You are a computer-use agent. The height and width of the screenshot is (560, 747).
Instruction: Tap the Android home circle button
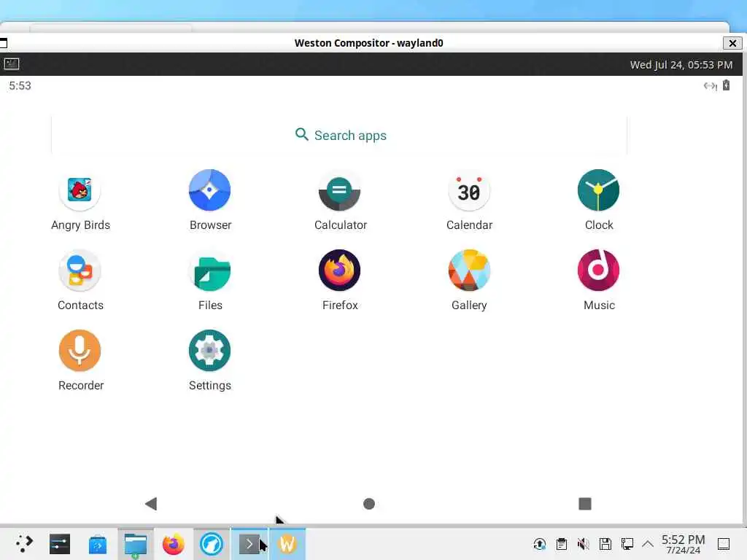point(368,504)
